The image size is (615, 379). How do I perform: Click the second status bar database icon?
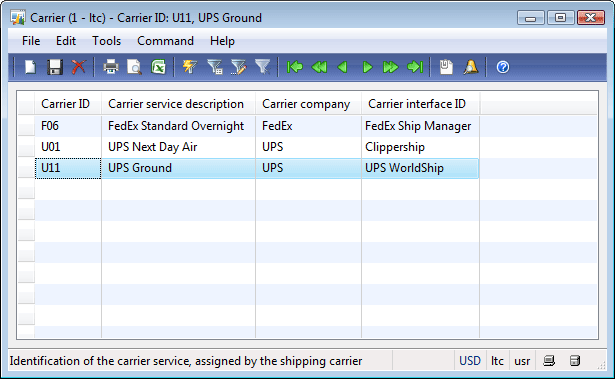click(x=575, y=361)
